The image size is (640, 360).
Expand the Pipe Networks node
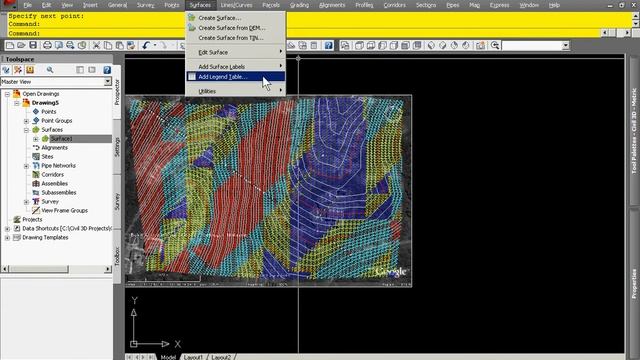pyautogui.click(x=27, y=166)
